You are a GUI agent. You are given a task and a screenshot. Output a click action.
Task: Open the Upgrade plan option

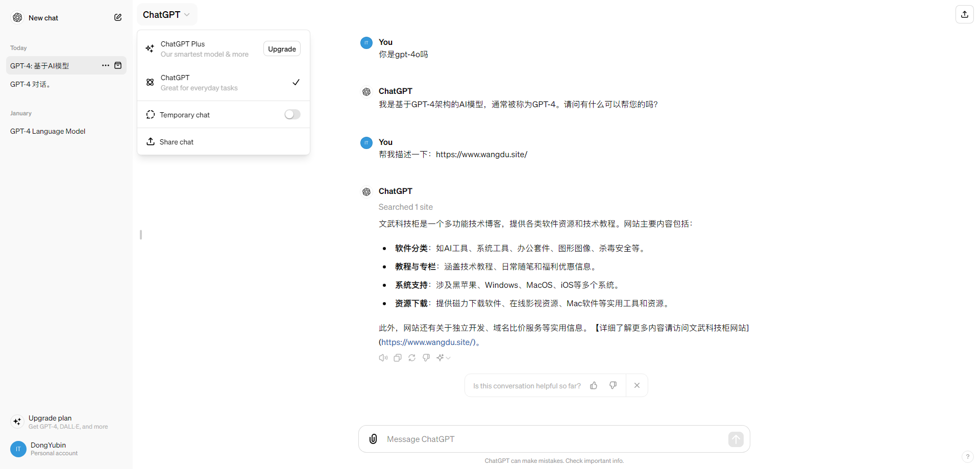point(66,422)
